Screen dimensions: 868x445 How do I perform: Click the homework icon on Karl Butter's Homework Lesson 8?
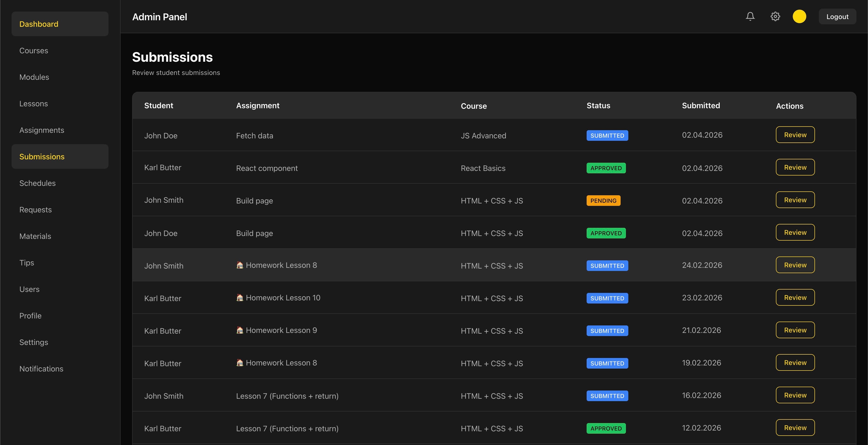(x=240, y=363)
